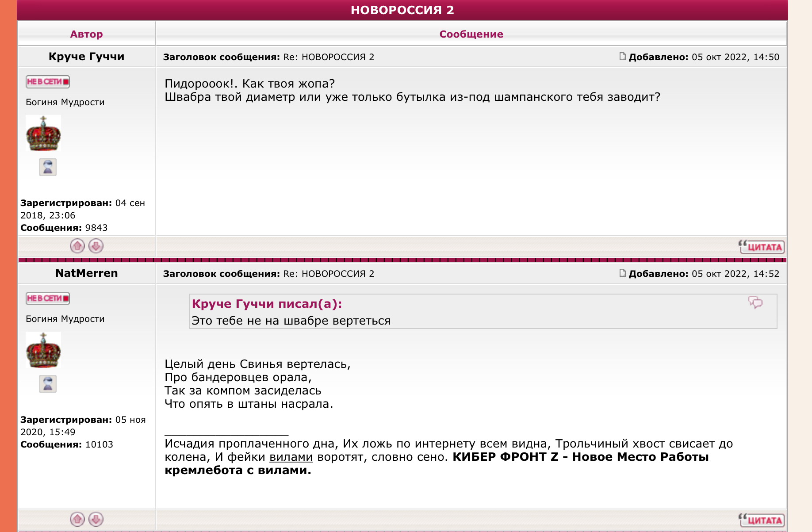Click the up arrow under Круче Гуччи's post

77,246
